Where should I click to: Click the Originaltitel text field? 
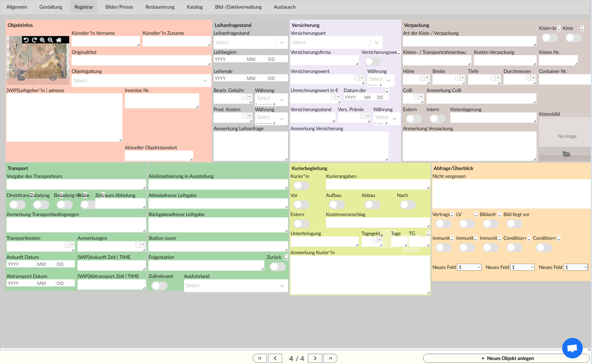point(141,60)
